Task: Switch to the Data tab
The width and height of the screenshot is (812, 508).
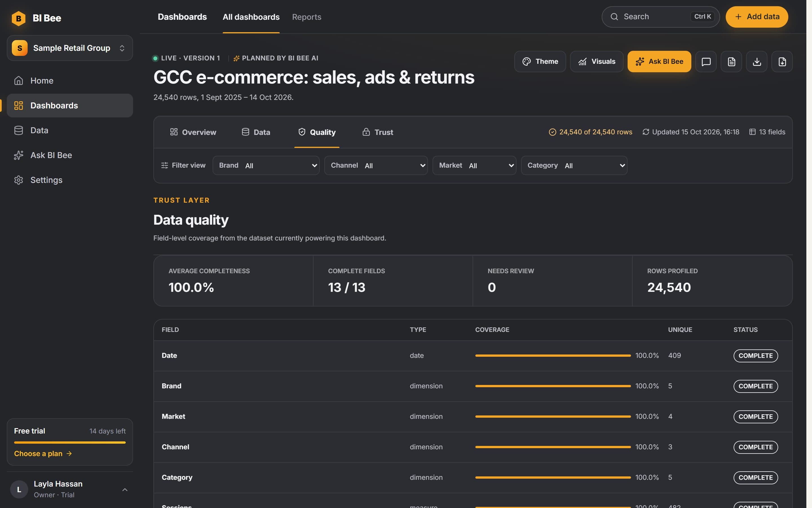Action: [256, 132]
